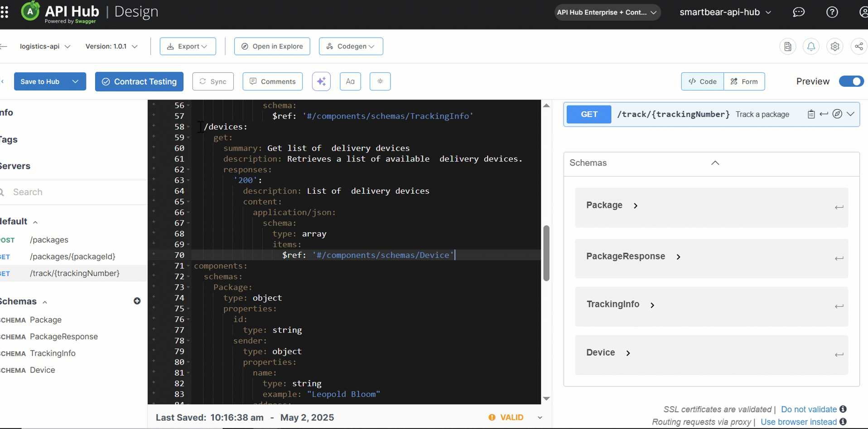Switch to Form editor view

(744, 81)
